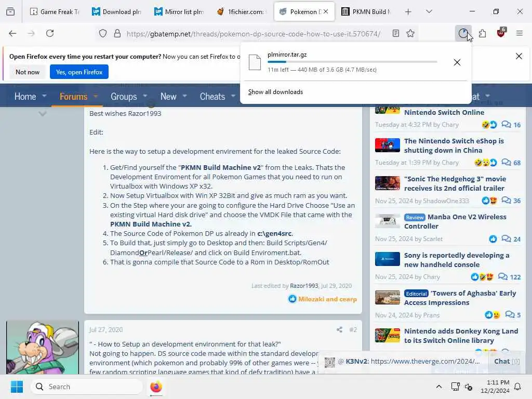Switch to the PKMN Build tab
Viewport: 532px width, 399px height.
(x=366, y=11)
